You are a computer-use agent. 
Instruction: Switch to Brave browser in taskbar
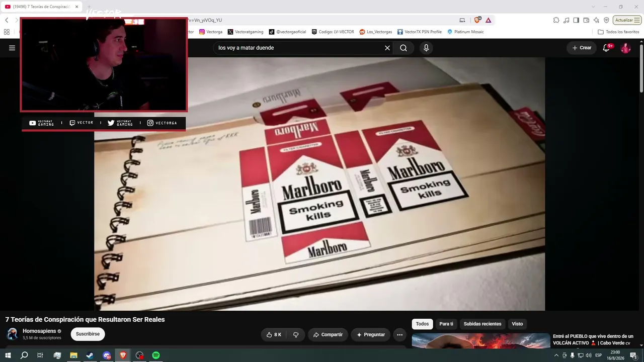(123, 355)
